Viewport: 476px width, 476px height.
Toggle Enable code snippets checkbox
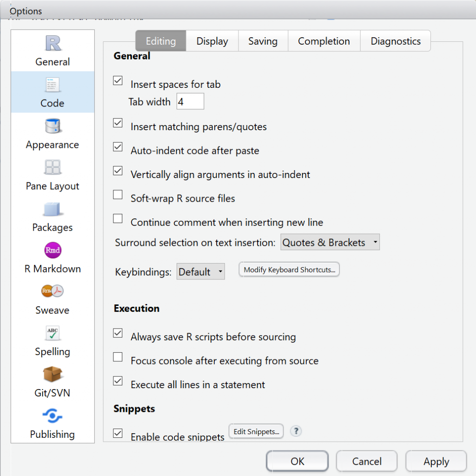(118, 433)
